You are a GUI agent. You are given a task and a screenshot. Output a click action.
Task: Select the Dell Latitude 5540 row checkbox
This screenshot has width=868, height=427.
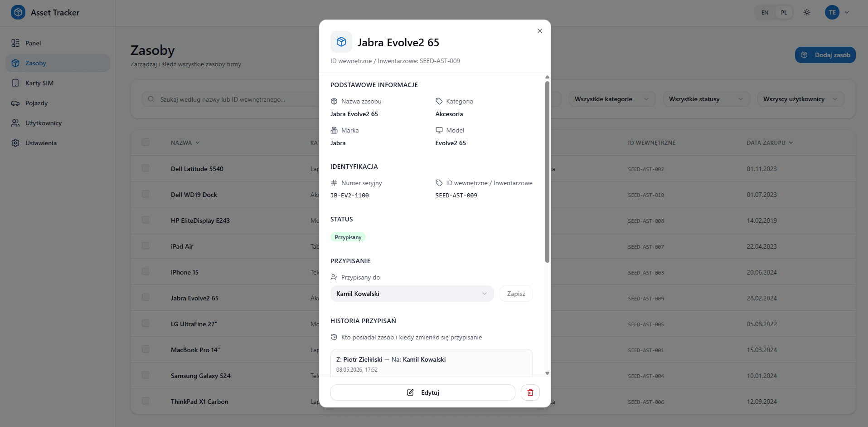(145, 168)
